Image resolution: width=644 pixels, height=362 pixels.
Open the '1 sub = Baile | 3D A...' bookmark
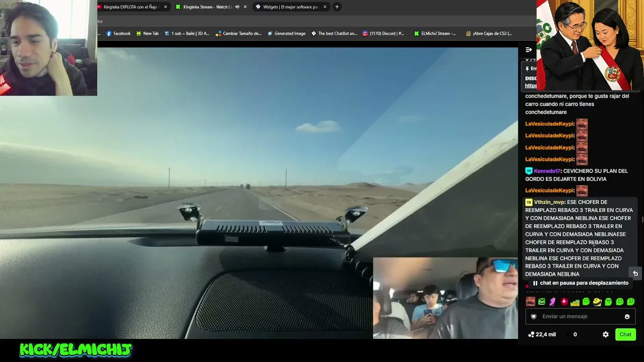[x=187, y=34]
